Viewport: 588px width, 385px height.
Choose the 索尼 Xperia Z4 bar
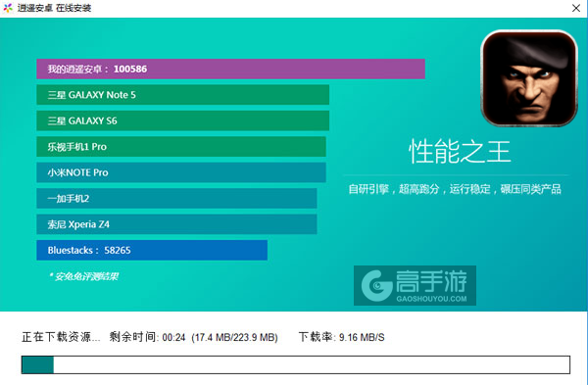(176, 224)
